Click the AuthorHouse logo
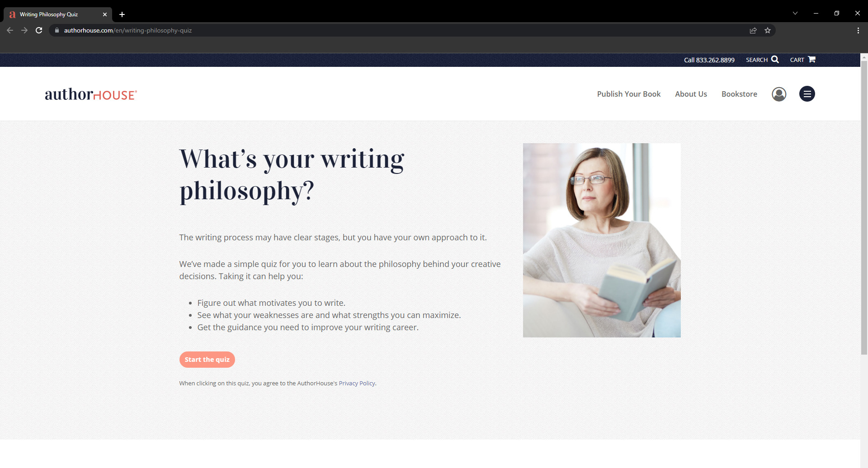 click(91, 94)
